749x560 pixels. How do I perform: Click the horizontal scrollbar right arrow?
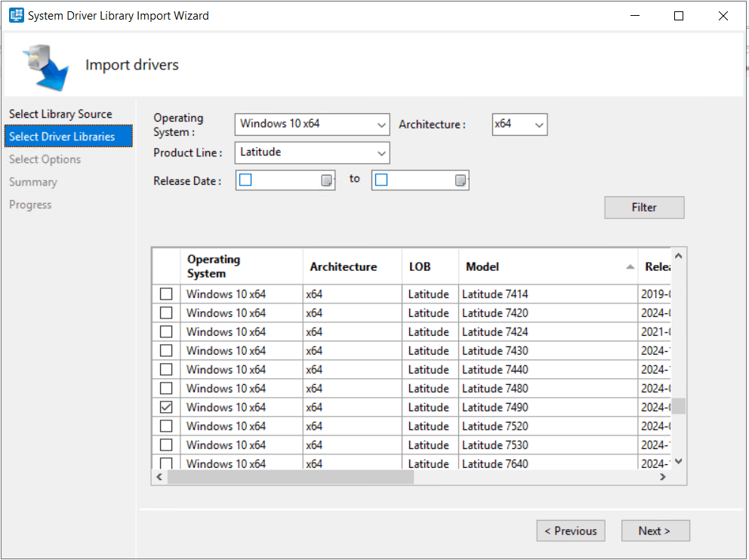tap(662, 477)
